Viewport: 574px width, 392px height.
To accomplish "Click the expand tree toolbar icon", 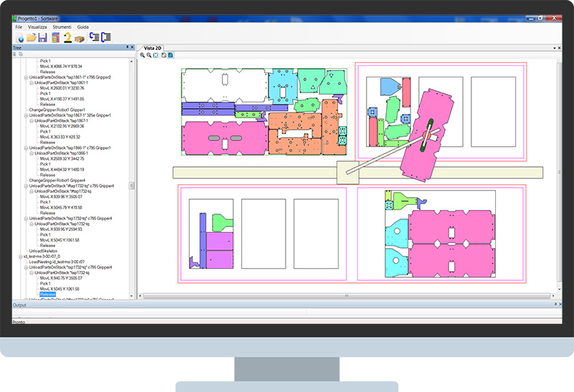I will pos(94,37).
